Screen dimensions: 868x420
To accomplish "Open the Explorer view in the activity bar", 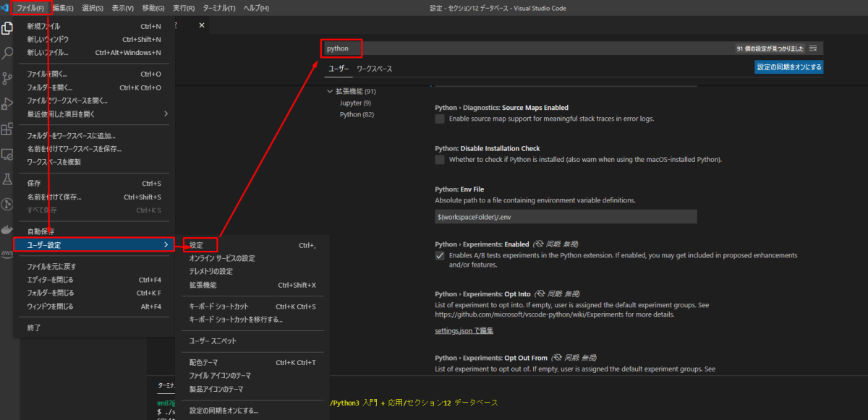I will click(x=9, y=30).
